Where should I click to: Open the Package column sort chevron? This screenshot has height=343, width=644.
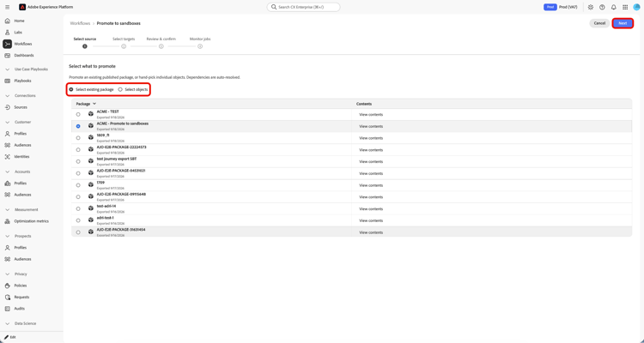(94, 104)
